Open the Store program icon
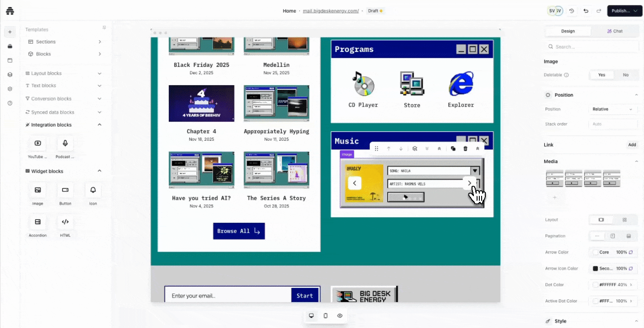This screenshot has height=328, width=644. (x=412, y=89)
